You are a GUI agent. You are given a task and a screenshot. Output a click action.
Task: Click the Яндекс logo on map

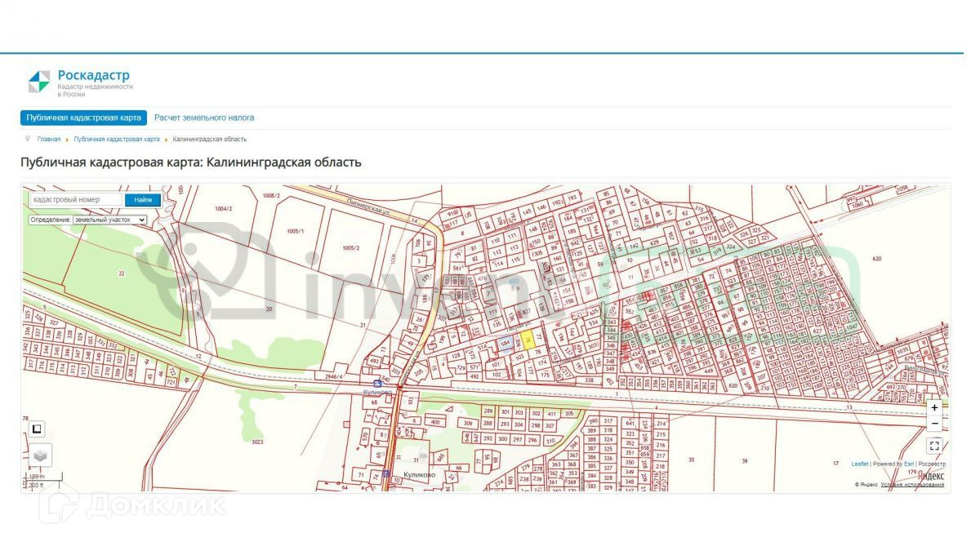tap(931, 475)
